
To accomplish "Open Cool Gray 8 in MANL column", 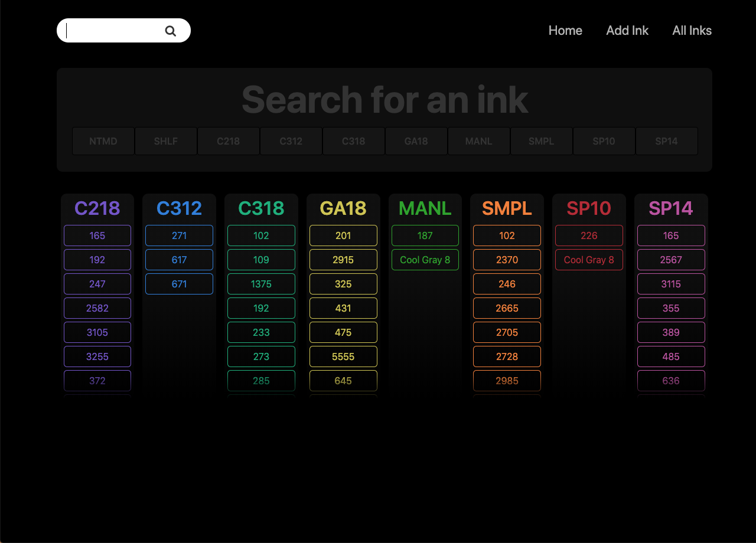I will [x=425, y=260].
